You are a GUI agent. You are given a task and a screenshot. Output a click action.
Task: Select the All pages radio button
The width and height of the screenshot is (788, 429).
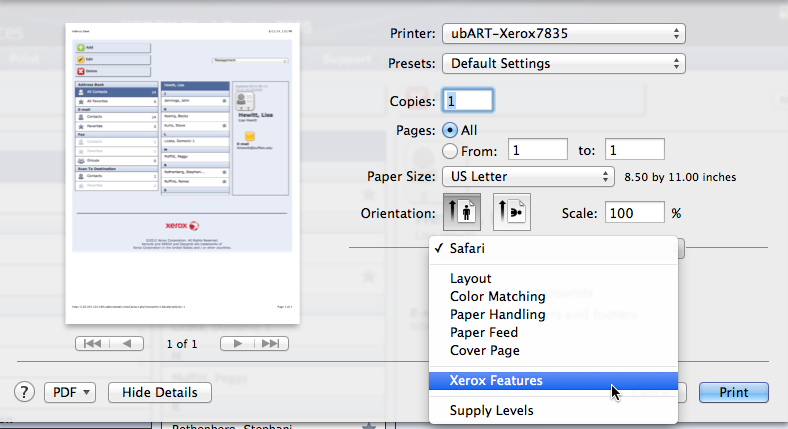[x=450, y=130]
